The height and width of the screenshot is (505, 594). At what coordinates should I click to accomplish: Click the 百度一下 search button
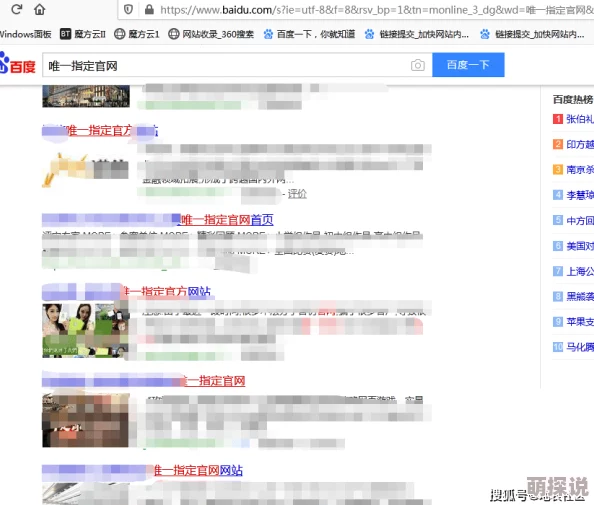click(468, 65)
